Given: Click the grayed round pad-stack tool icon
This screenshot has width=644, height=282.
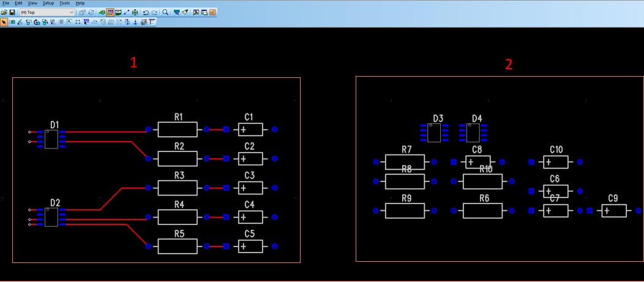Looking at the screenshot, I should [61, 22].
